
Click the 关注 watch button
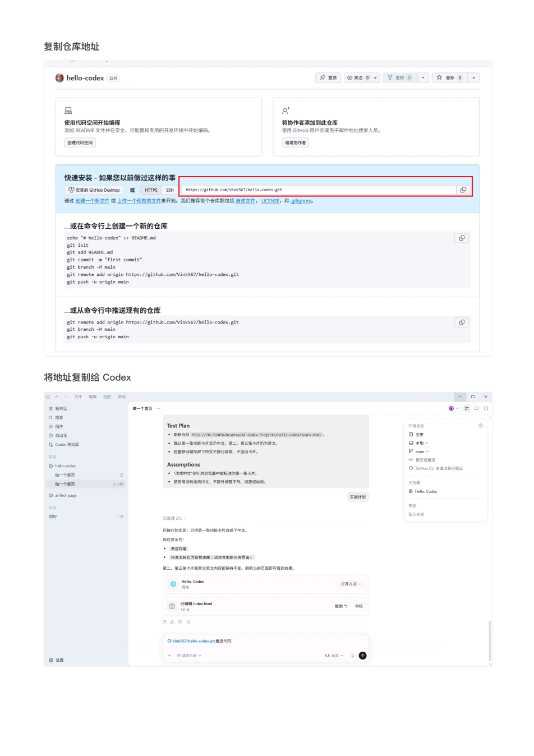point(358,77)
